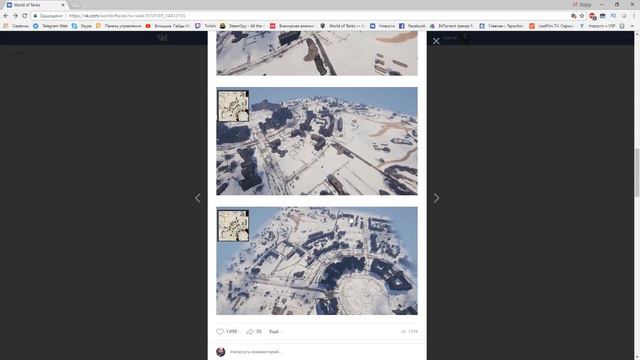Reload the page

[x=24, y=16]
